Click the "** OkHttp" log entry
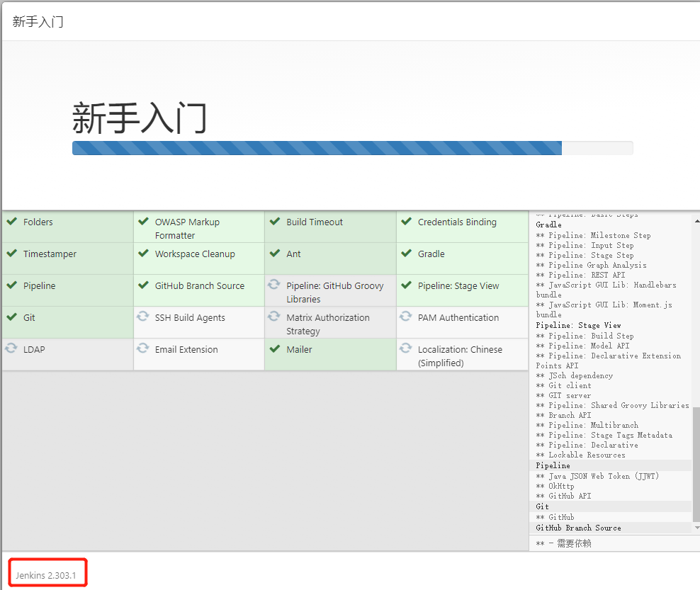The image size is (700, 590). 555,486
